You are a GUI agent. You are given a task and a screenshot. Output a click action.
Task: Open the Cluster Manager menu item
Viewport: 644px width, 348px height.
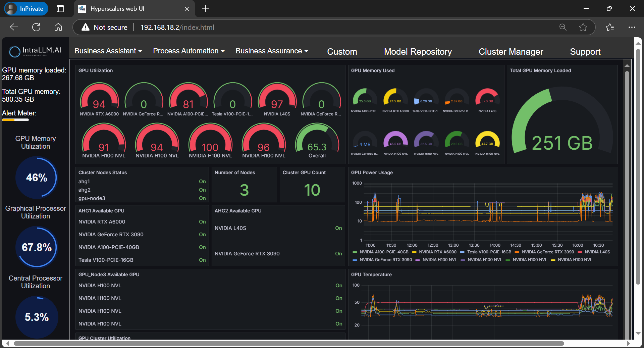(x=511, y=52)
